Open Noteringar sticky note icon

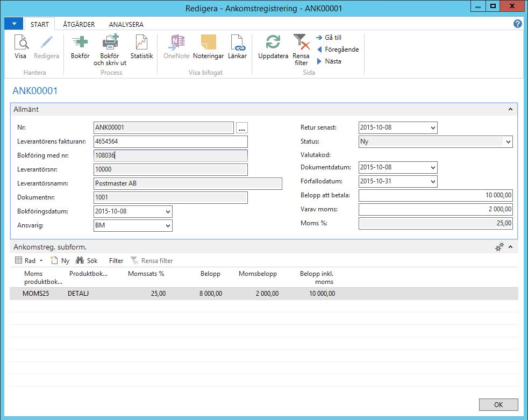pyautogui.click(x=209, y=42)
